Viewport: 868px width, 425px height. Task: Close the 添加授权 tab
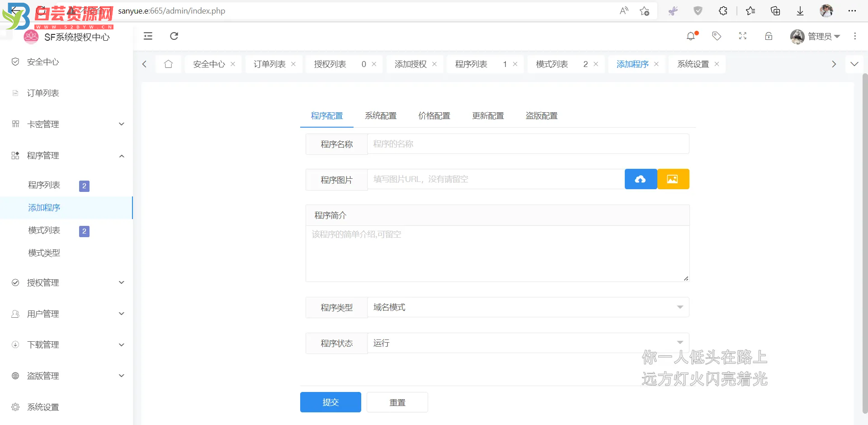(434, 64)
